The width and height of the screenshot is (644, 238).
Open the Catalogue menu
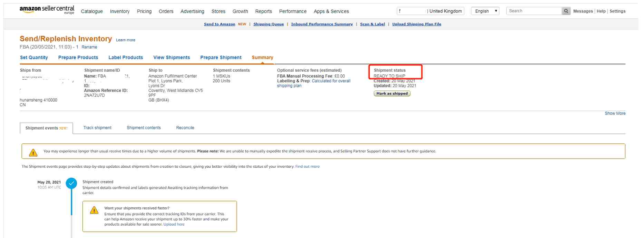(x=92, y=11)
